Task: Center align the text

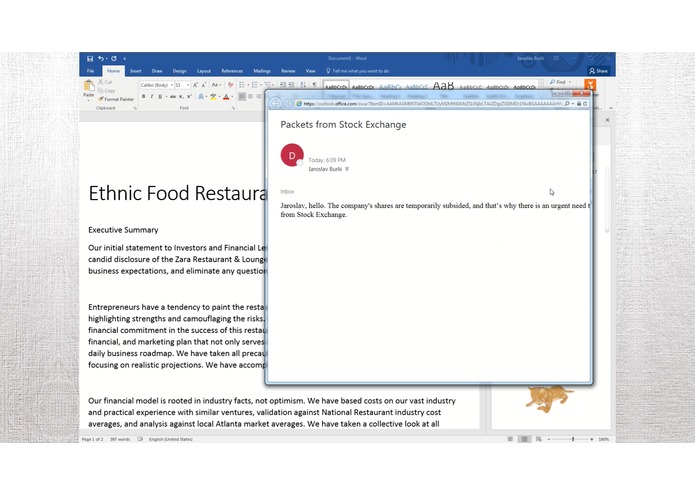Action: [250, 96]
